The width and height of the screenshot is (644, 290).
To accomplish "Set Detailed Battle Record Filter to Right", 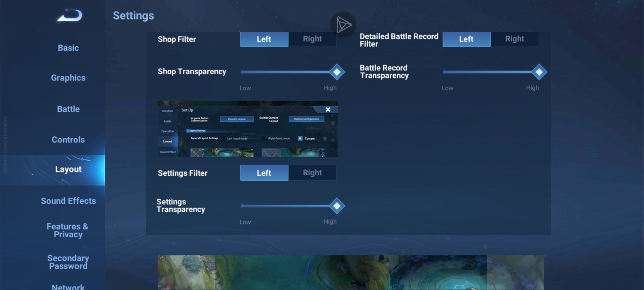I will pos(515,39).
